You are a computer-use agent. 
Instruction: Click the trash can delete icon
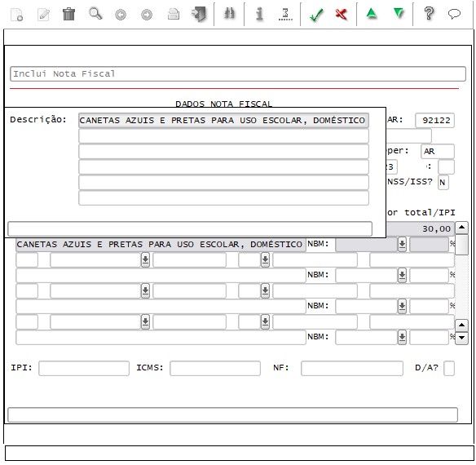coord(68,14)
